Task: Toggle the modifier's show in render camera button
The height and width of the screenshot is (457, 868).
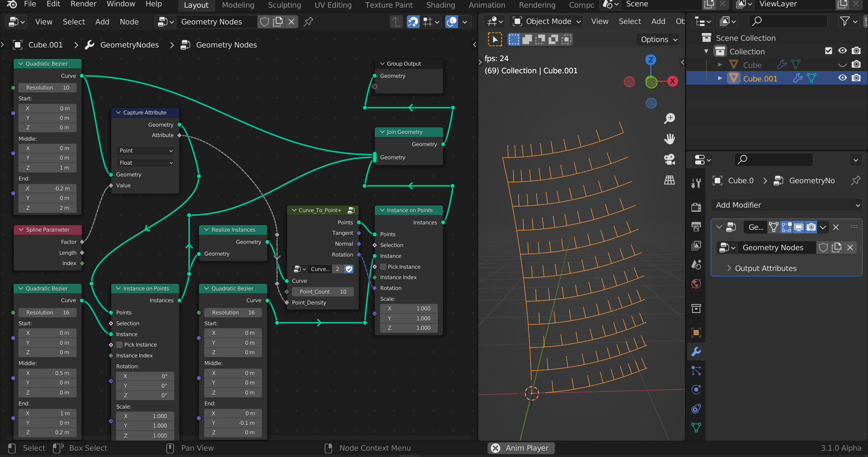Action: [811, 227]
